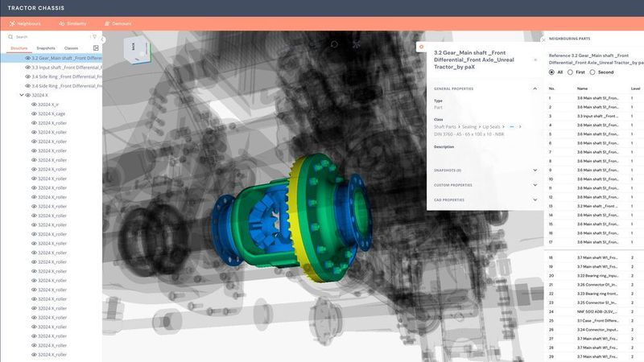Select 3.3 Input shaft in the structure tree

coord(67,68)
